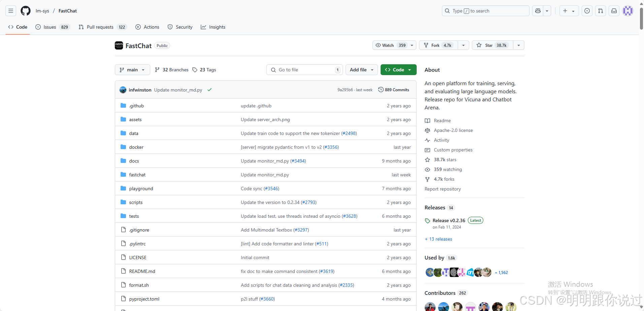Open the + 13 releases link
This screenshot has width=644, height=311.
coord(439,239)
